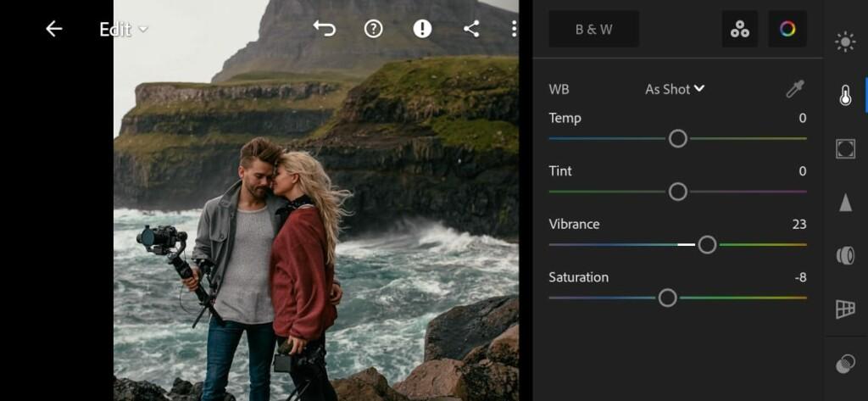Click the WB label
Screen dimensions: 868x401
559,89
